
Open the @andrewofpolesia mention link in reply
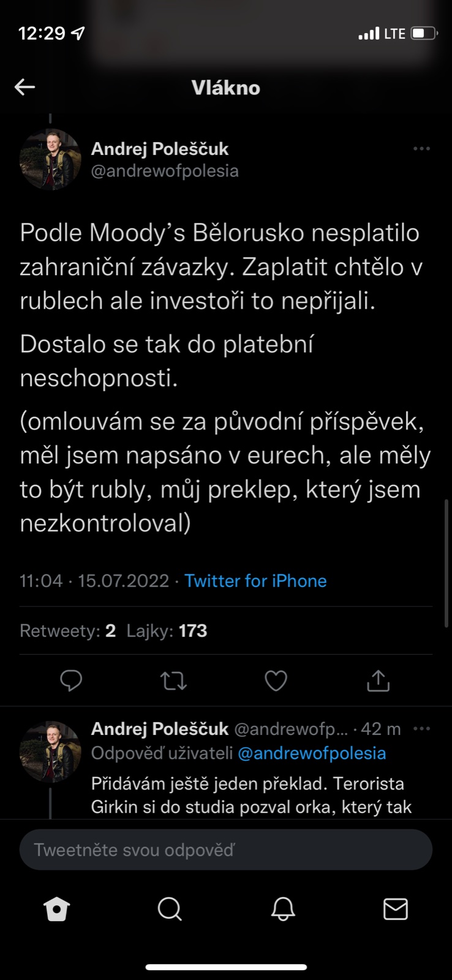pos(312,753)
